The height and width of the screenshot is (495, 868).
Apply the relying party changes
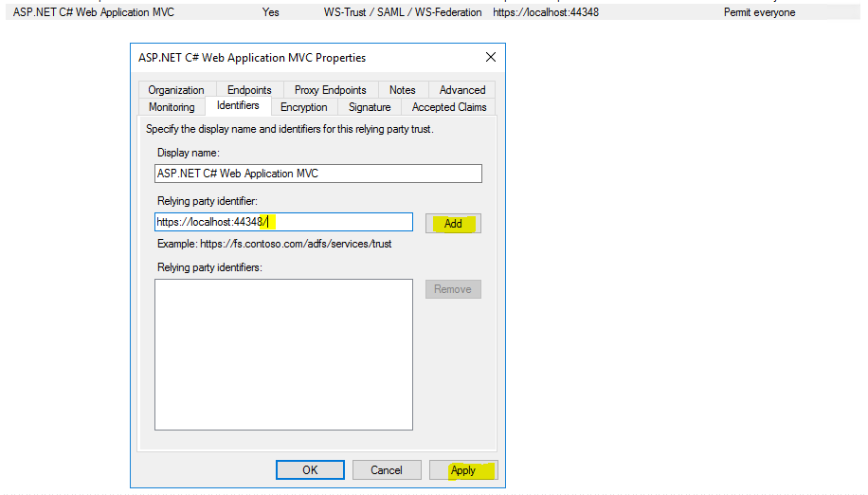(463, 470)
